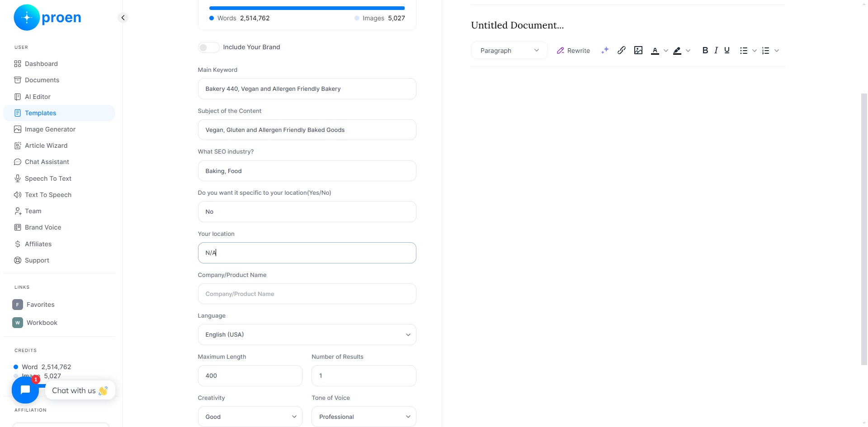This screenshot has height=427, width=868.
Task: Expand numbered list options arrow
Action: (777, 51)
